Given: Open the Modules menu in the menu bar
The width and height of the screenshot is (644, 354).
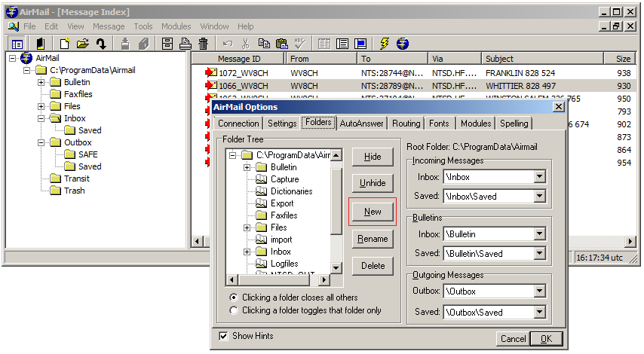Looking at the screenshot, I should click(176, 26).
